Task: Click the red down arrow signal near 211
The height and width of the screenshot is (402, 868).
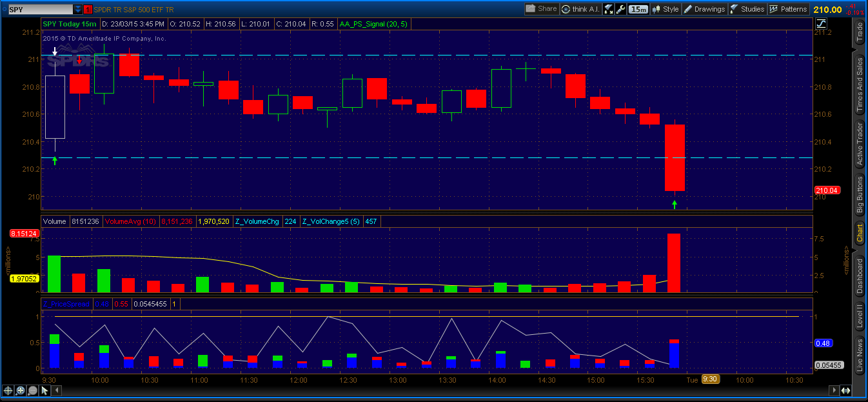Action: click(x=79, y=60)
